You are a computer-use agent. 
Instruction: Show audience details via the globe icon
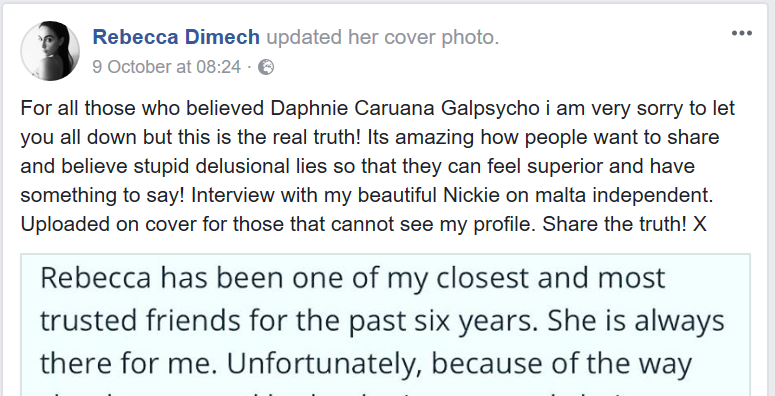[x=266, y=67]
